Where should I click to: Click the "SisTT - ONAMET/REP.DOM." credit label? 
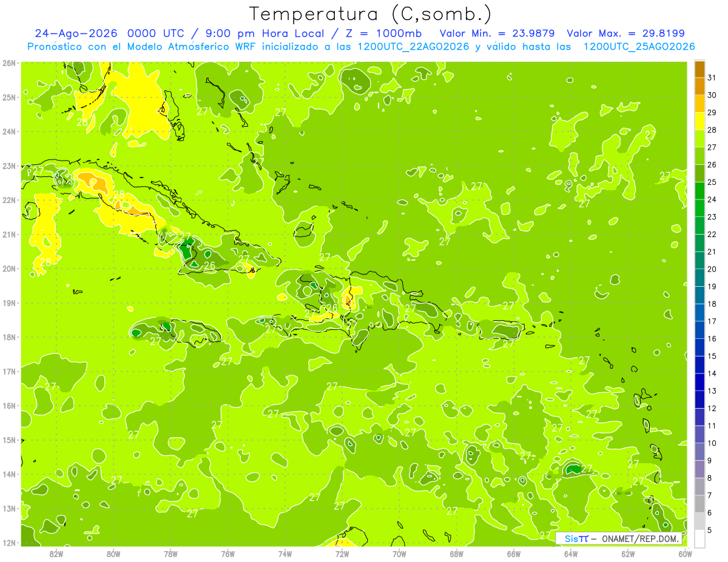(618, 538)
